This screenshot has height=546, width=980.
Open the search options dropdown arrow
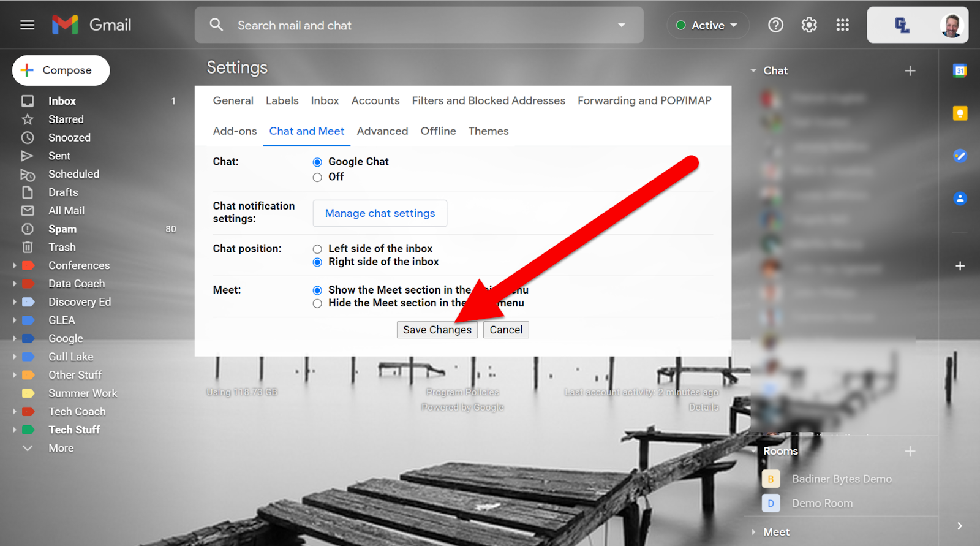[x=622, y=25]
